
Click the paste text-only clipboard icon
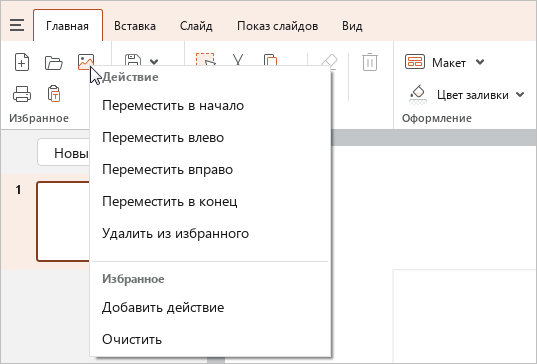click(54, 94)
